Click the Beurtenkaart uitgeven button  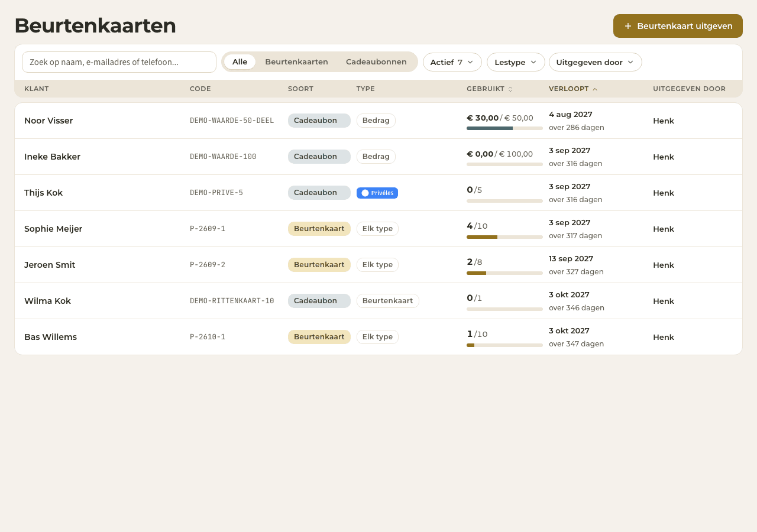(678, 26)
